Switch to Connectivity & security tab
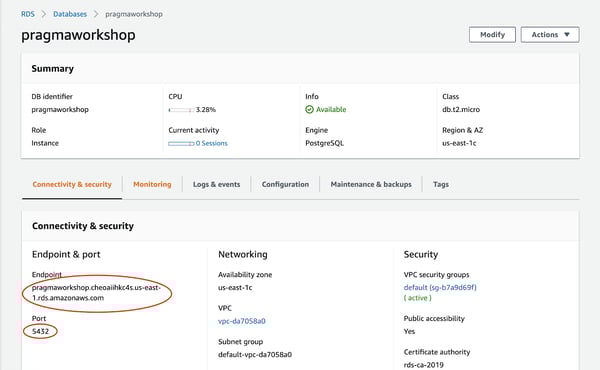Viewport: 600px width, 370px height. coord(72,184)
